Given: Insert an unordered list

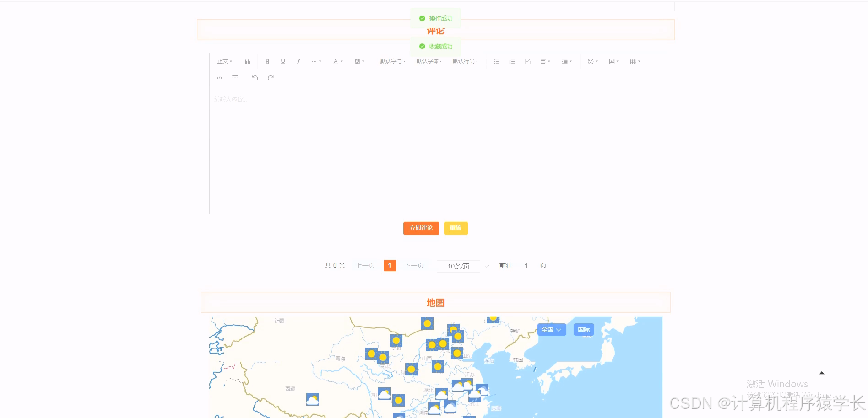Looking at the screenshot, I should [496, 61].
